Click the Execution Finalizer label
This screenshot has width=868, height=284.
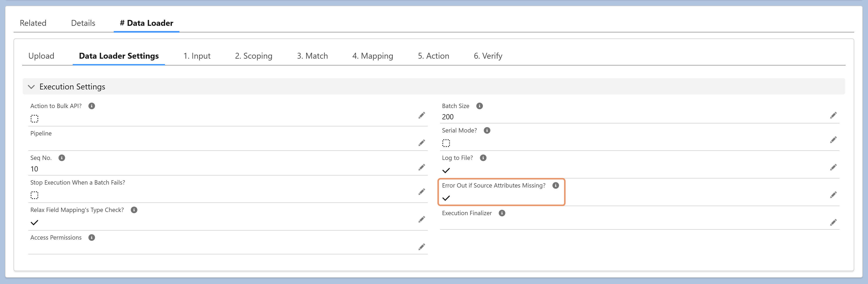coord(467,213)
